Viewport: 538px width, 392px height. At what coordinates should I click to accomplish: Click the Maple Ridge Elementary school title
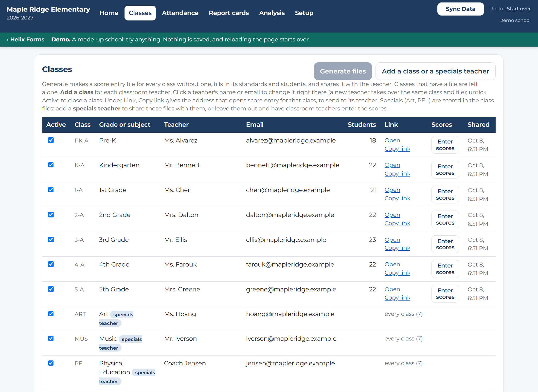click(48, 9)
